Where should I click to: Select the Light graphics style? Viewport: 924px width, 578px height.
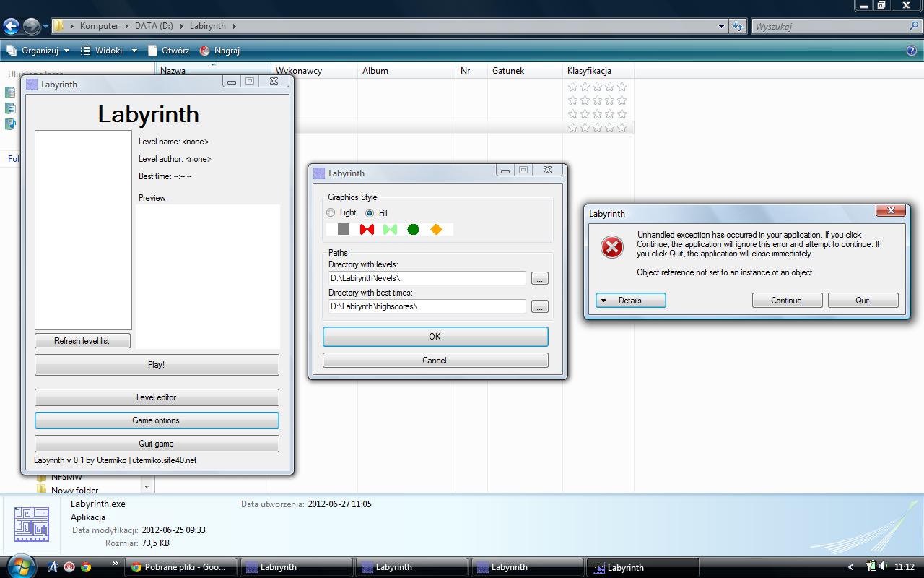pyautogui.click(x=331, y=213)
